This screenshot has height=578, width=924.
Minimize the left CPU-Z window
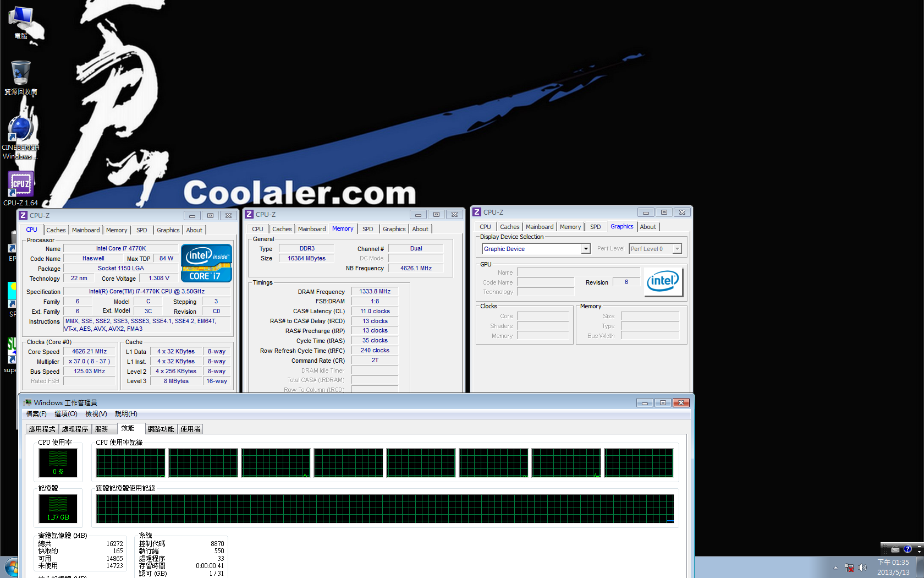click(x=192, y=215)
